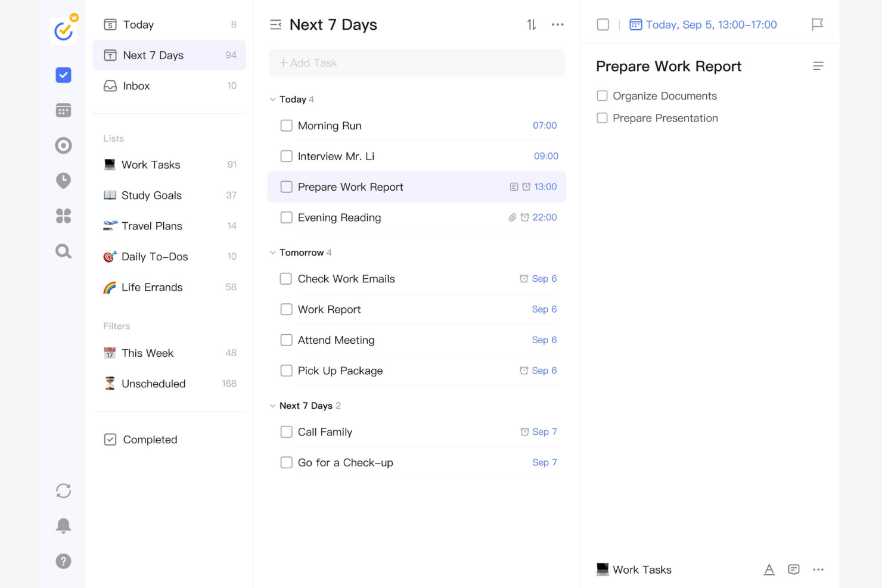Complete the Call Family task
Image resolution: width=882 pixels, height=588 pixels.
coord(286,431)
